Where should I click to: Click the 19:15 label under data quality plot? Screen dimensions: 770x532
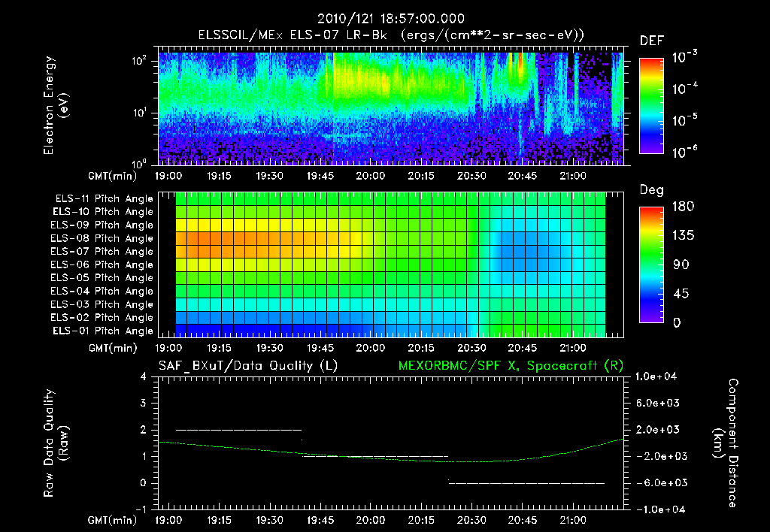pyautogui.click(x=219, y=520)
